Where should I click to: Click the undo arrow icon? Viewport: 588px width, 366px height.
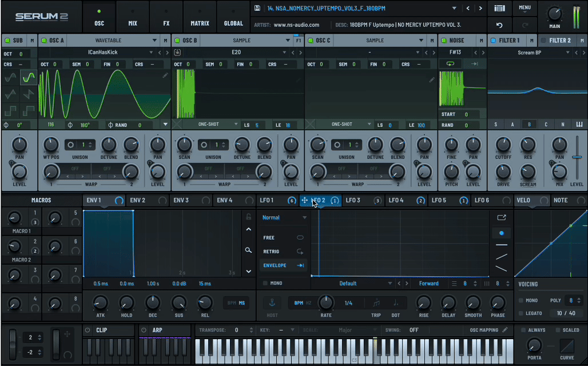[x=499, y=25]
